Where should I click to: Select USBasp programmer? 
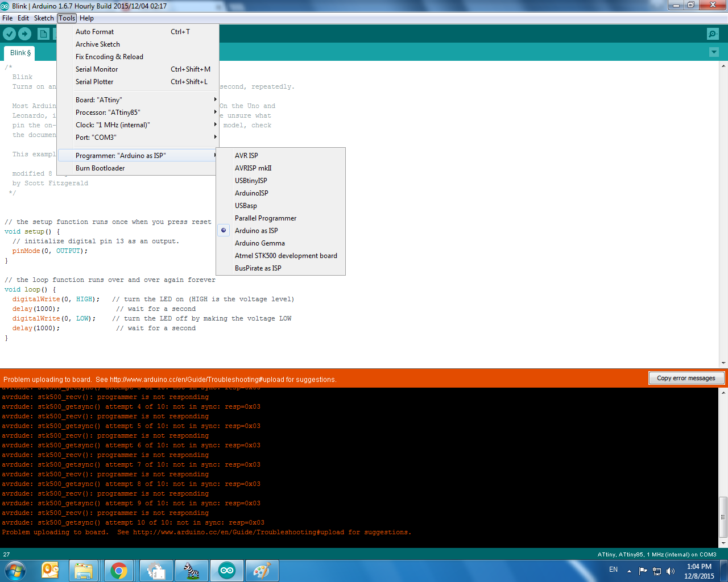pyautogui.click(x=280, y=206)
